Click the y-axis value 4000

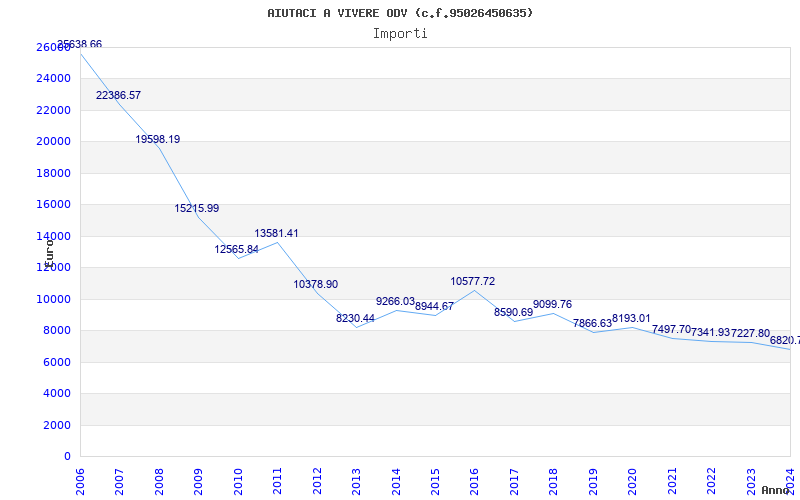click(56, 393)
